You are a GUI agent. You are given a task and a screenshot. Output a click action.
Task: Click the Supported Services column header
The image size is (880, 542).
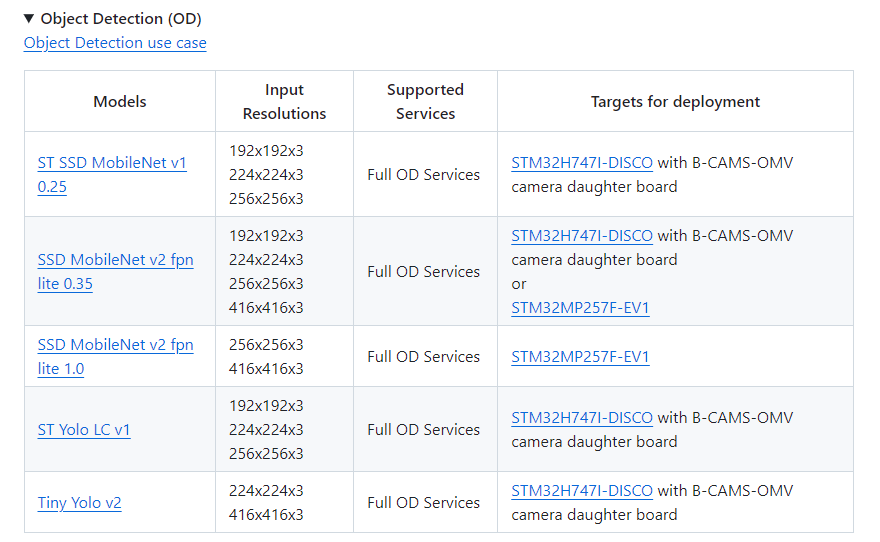point(425,102)
